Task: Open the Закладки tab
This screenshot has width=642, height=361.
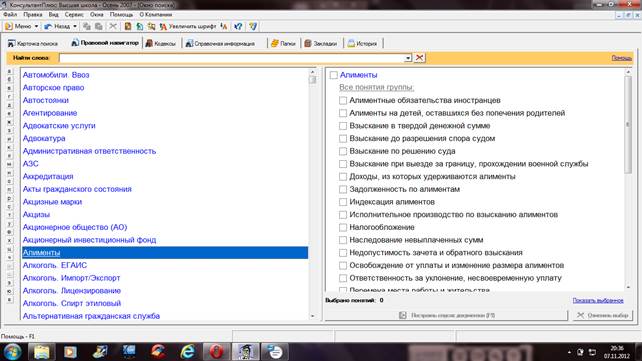Action: coord(321,43)
